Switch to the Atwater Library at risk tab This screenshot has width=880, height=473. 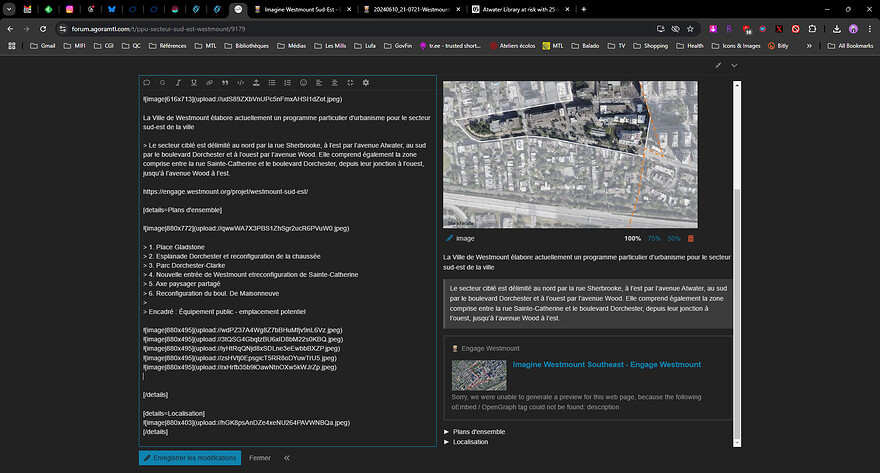click(521, 10)
